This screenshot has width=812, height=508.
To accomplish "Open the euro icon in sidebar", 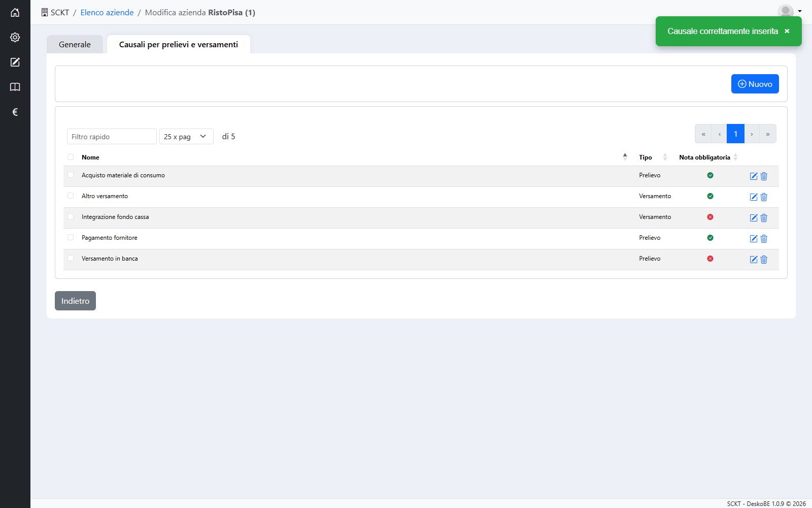I will click(15, 112).
